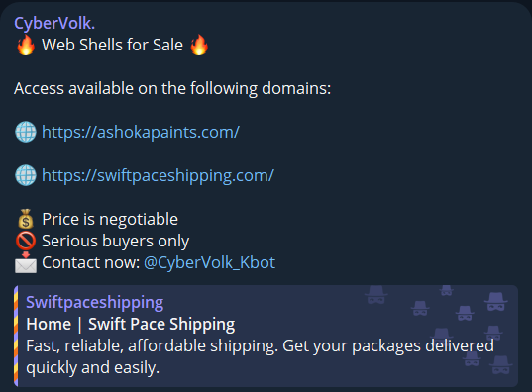Click the envelope emoji near Contact now
This screenshot has width=532, height=392.
coord(26,262)
